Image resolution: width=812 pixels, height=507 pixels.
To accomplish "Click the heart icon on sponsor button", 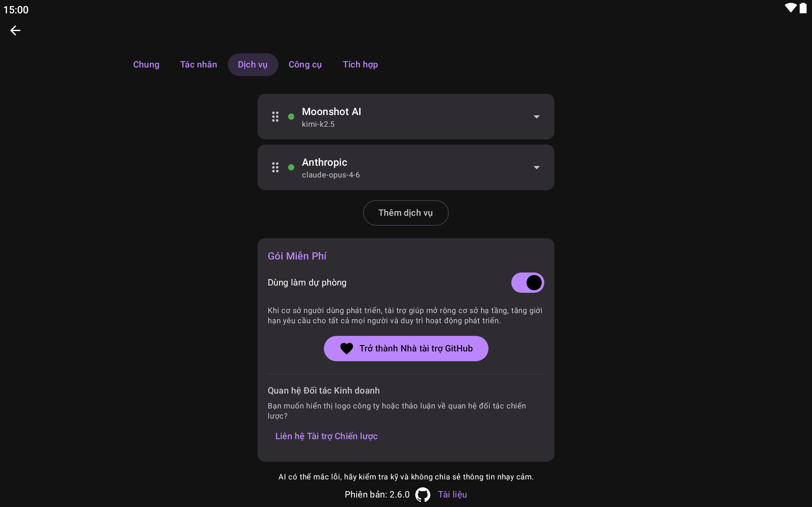I will click(347, 348).
